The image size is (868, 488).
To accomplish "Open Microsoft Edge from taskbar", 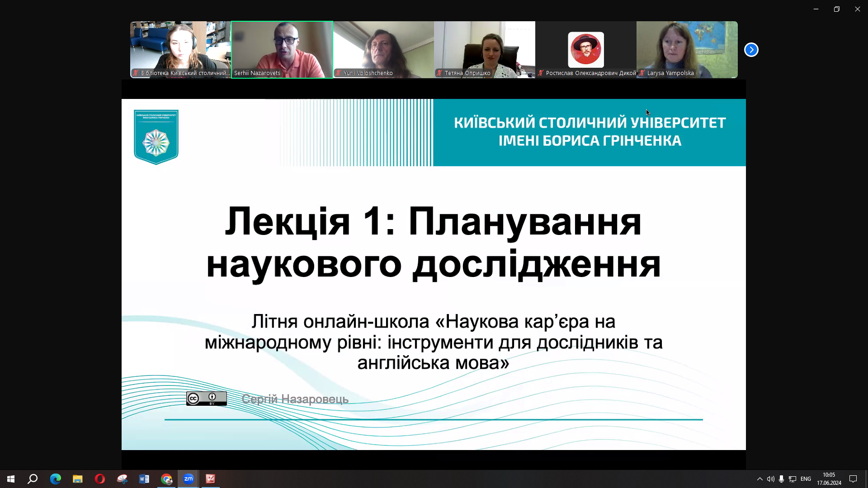I will pyautogui.click(x=56, y=479).
